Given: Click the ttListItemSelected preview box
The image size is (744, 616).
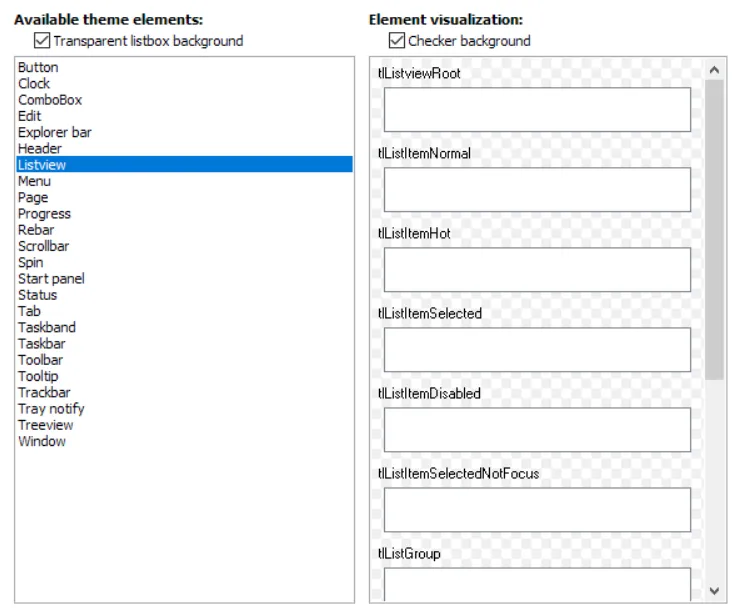Looking at the screenshot, I should point(537,350).
